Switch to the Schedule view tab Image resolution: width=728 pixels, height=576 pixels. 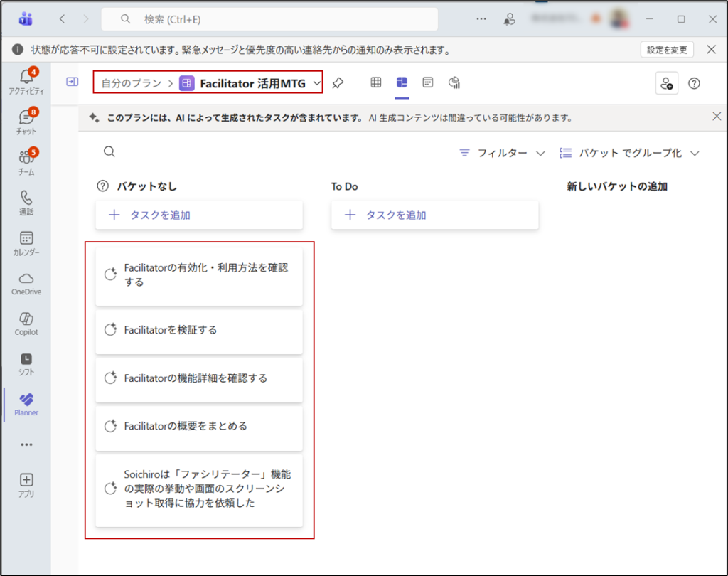click(x=427, y=83)
